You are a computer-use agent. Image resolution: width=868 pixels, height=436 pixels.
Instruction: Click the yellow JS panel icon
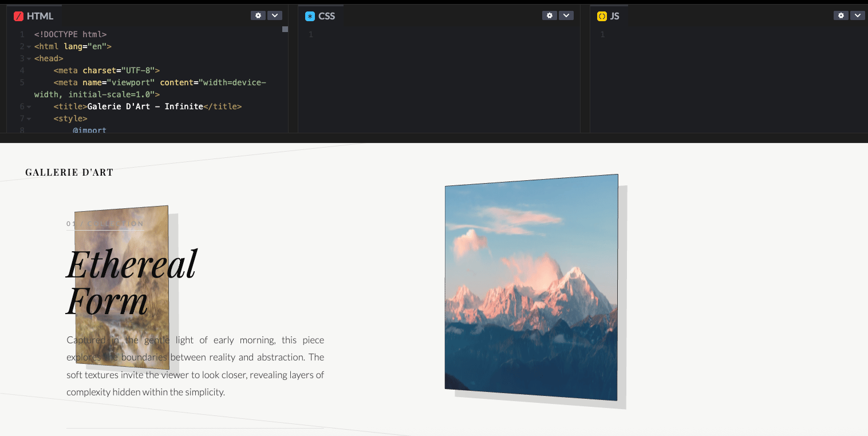pos(602,16)
